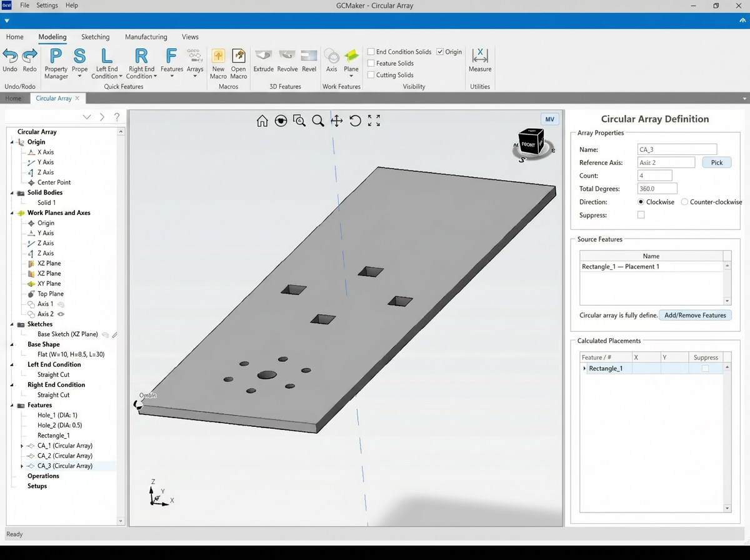The height and width of the screenshot is (560, 750).
Task: Activate the pan arrows tool in viewport
Action: coord(336,121)
